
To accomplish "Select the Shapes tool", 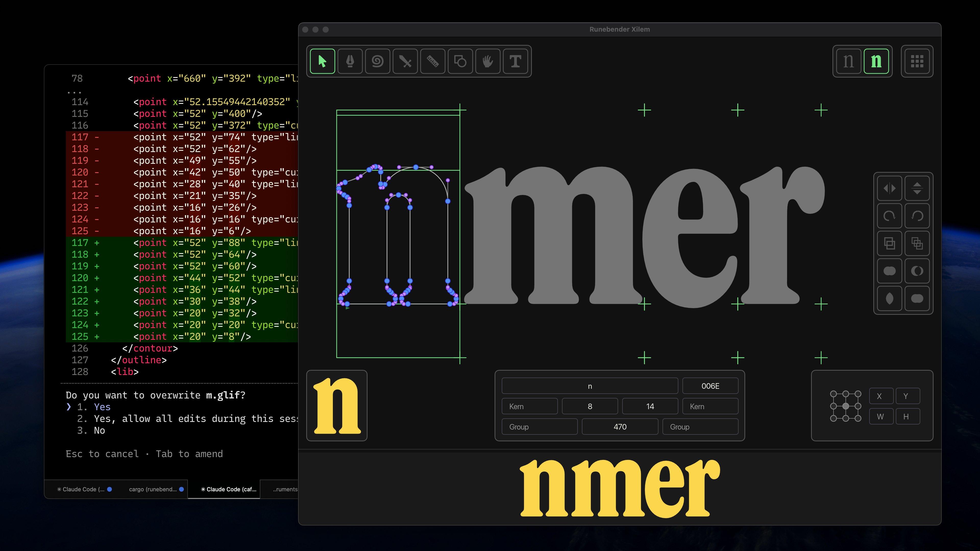I will coord(460,61).
